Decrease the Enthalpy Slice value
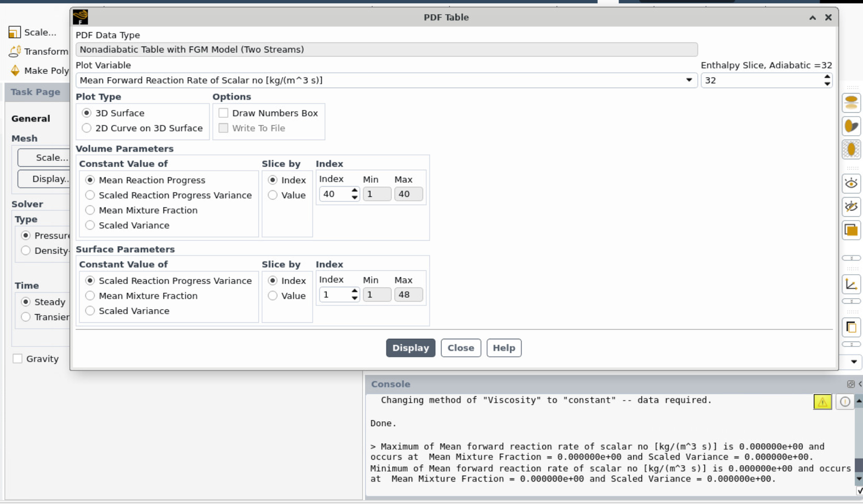The width and height of the screenshot is (863, 504). point(827,84)
